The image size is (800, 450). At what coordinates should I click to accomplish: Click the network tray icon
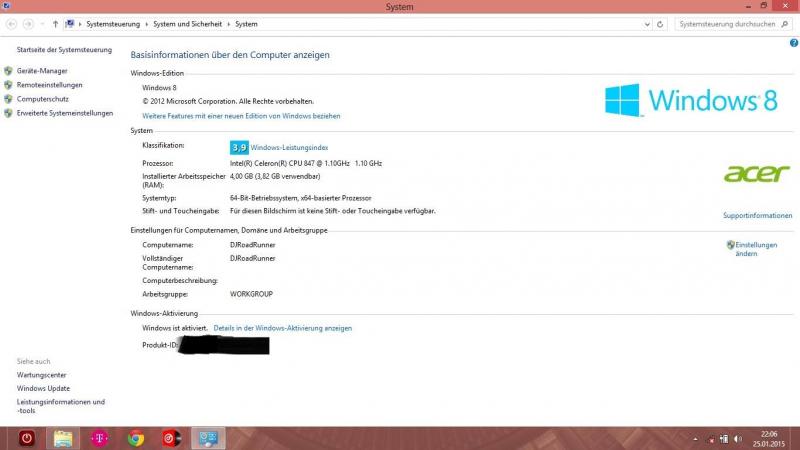pyautogui.click(x=724, y=439)
